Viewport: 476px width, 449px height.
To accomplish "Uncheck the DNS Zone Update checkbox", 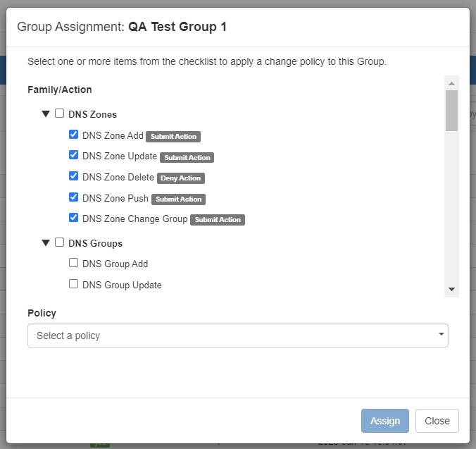I will 73,155.
